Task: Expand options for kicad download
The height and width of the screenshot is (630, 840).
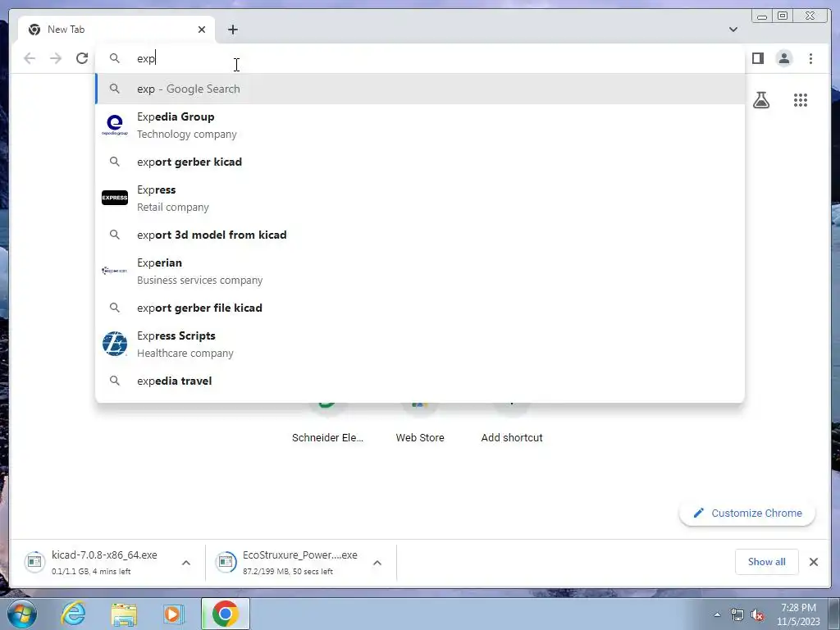Action: 186,563
